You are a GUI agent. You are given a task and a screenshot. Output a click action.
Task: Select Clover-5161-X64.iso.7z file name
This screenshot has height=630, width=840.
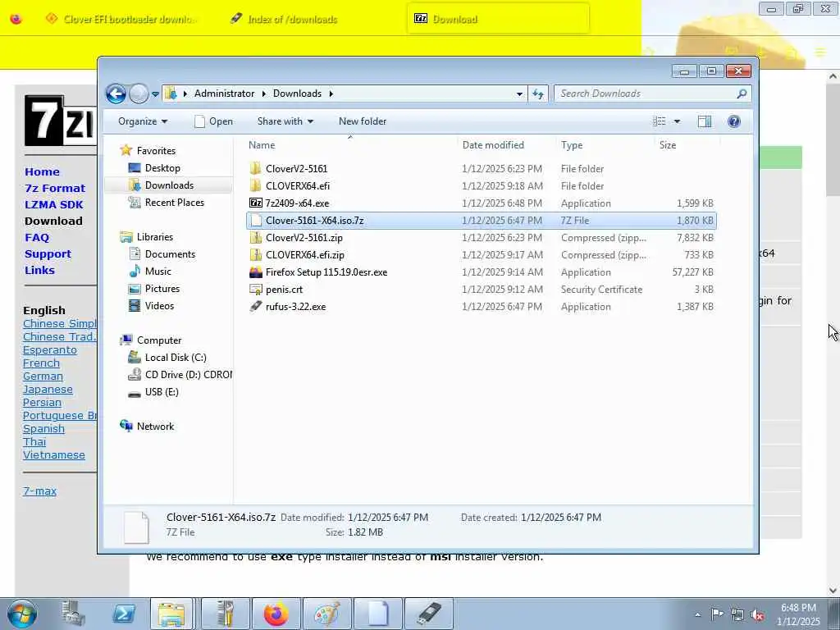tap(314, 220)
